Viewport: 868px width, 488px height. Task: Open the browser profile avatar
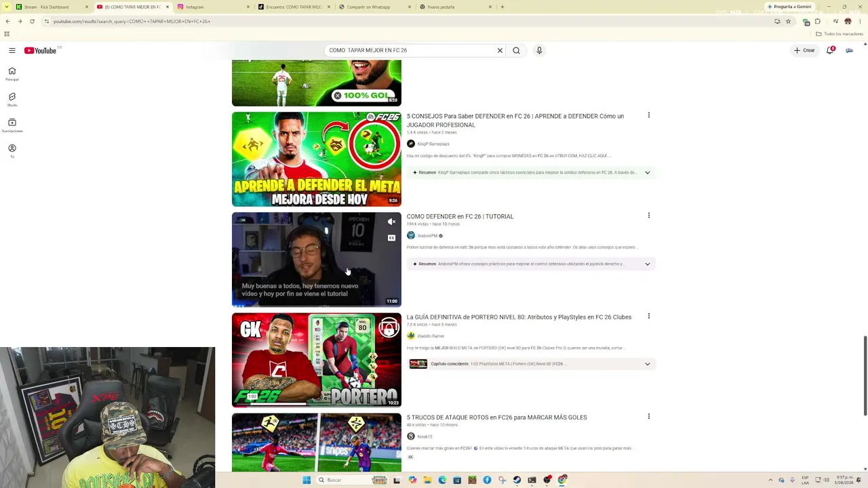[848, 21]
